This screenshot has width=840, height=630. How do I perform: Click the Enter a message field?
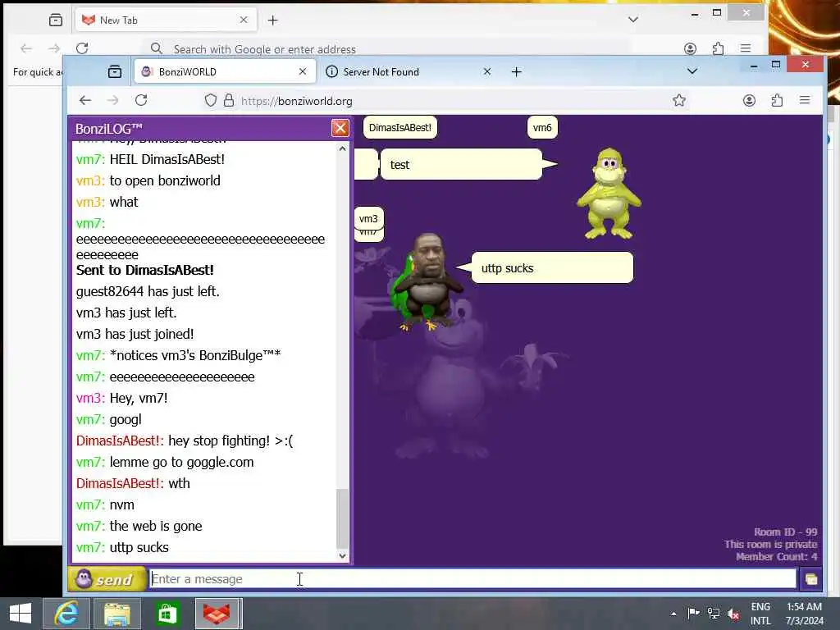point(472,579)
